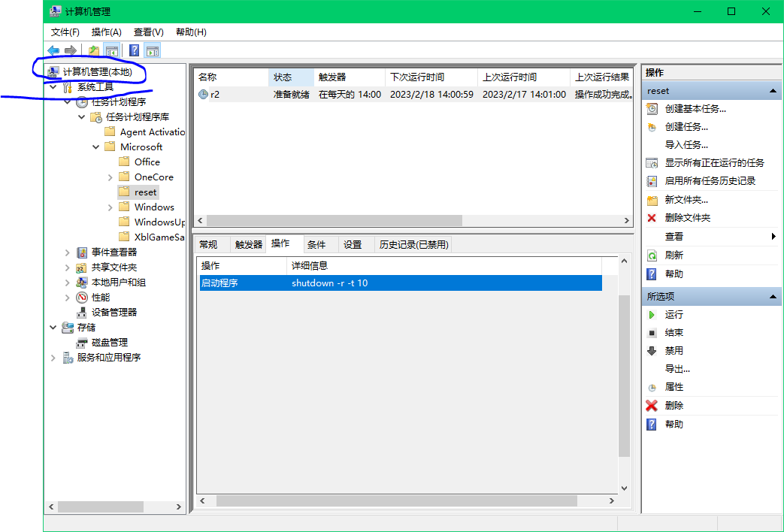
Task: Click the large red X Delete (删除) icon
Action: [x=652, y=406]
